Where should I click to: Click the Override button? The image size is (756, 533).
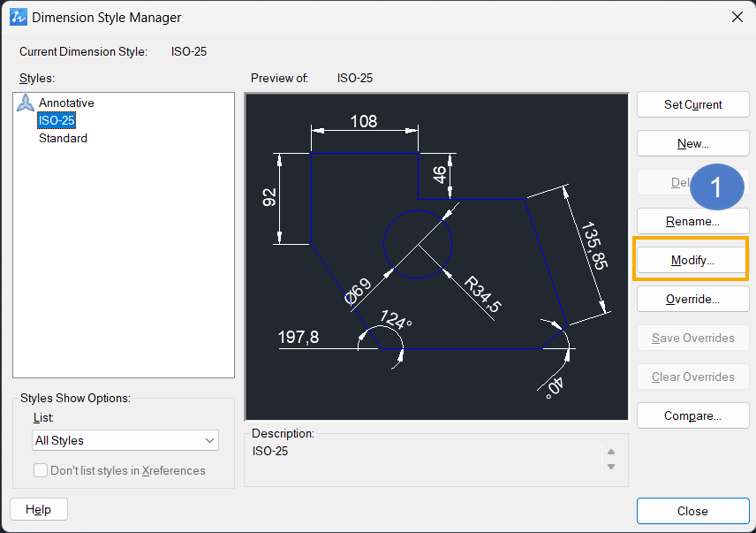tap(692, 299)
